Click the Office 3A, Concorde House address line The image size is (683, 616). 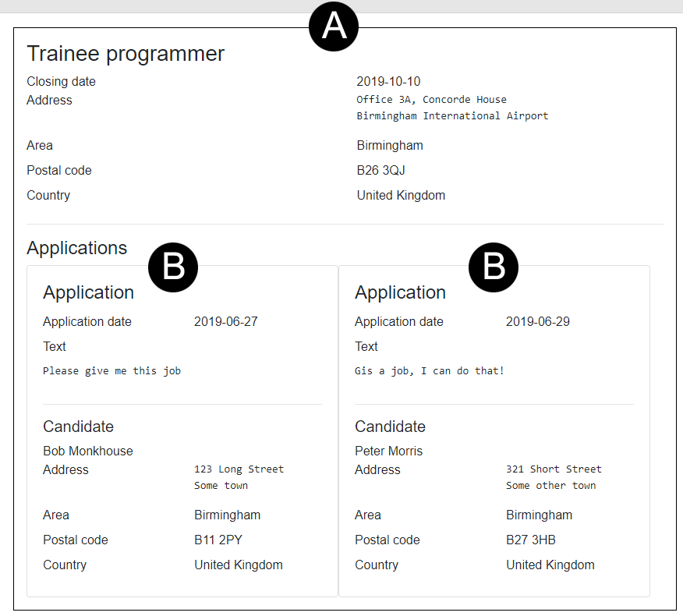point(431,100)
